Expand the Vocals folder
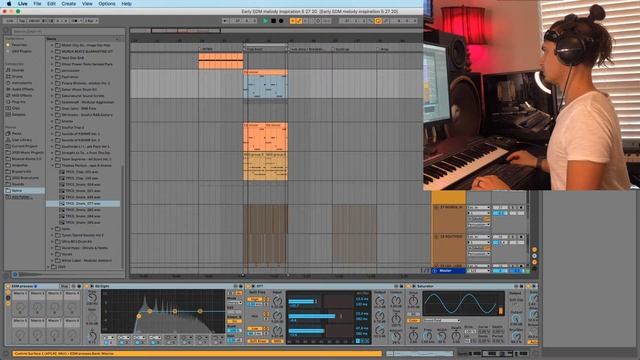The height and width of the screenshot is (360, 640). coord(52,254)
